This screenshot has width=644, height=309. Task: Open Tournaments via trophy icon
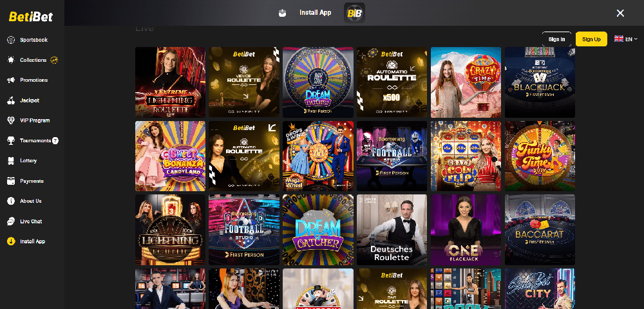tap(11, 141)
